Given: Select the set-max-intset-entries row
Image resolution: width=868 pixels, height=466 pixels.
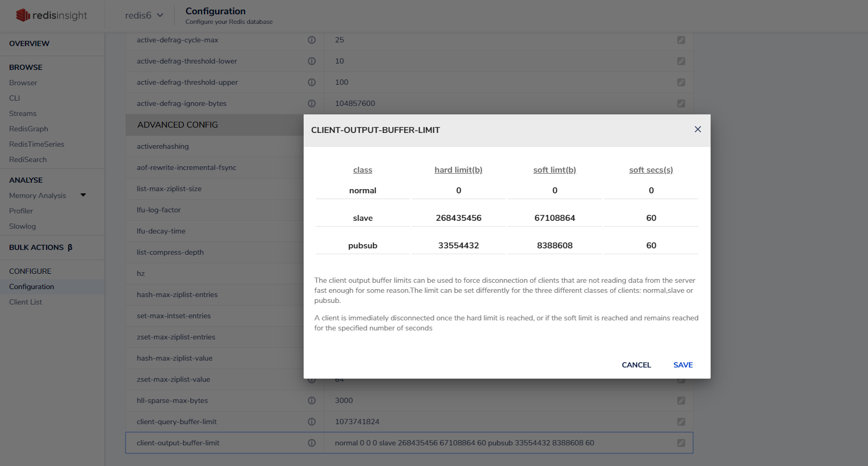Looking at the screenshot, I should tap(215, 316).
